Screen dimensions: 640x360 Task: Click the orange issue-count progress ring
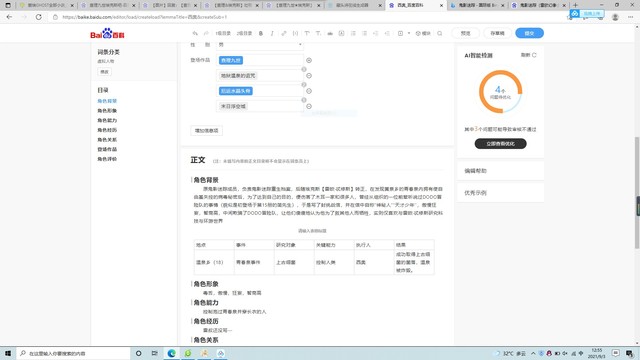[500, 91]
